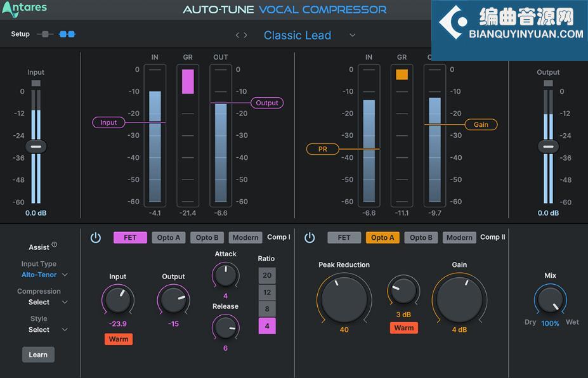Click Comp I pink GR meter bar

pos(188,81)
